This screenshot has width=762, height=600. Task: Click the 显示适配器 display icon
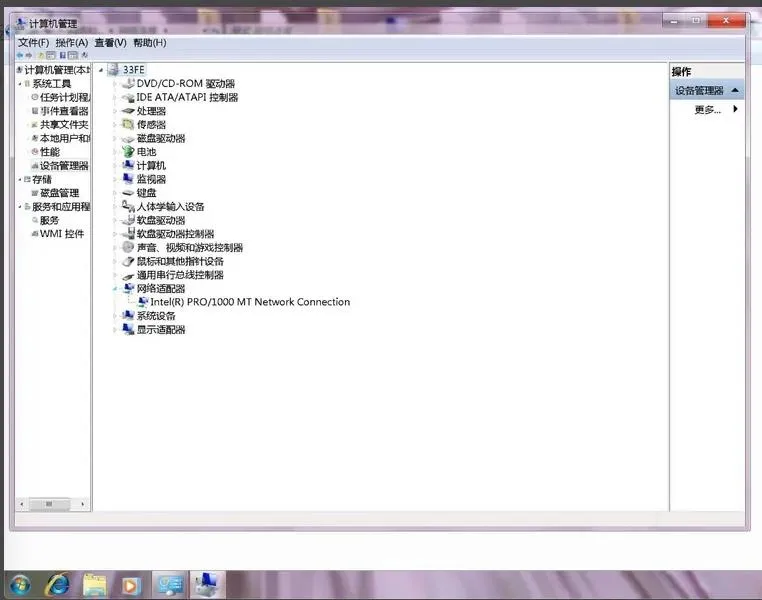(128, 329)
